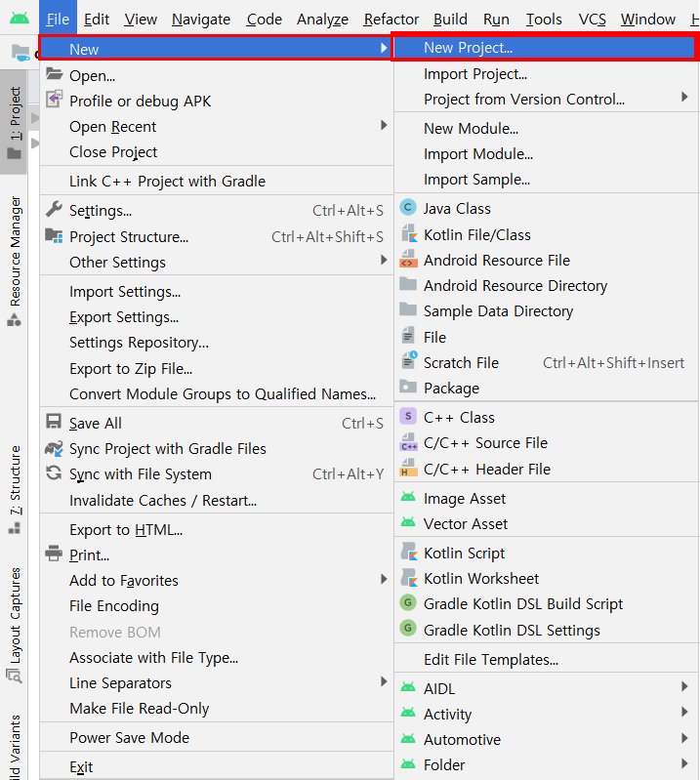Image resolution: width=700 pixels, height=780 pixels.
Task: Expand the Activity submenu
Action: click(684, 713)
